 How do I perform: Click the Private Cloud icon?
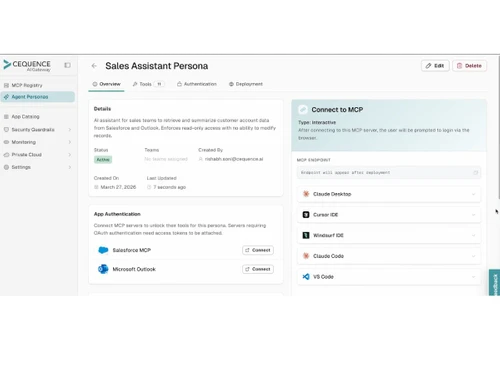point(6,155)
